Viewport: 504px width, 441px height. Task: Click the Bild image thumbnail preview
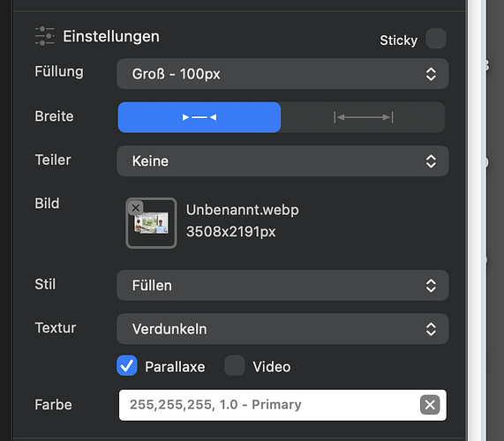coord(151,223)
